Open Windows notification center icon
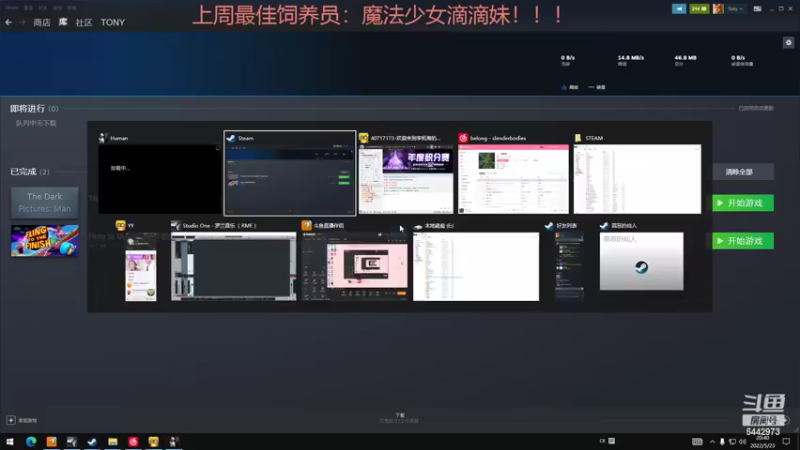Screen dimensions: 800x450 pyautogui.click(x=787, y=442)
